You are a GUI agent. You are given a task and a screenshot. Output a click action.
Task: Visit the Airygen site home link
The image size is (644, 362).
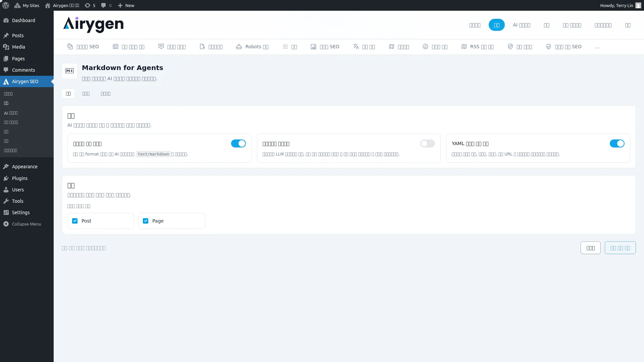tap(62, 5)
